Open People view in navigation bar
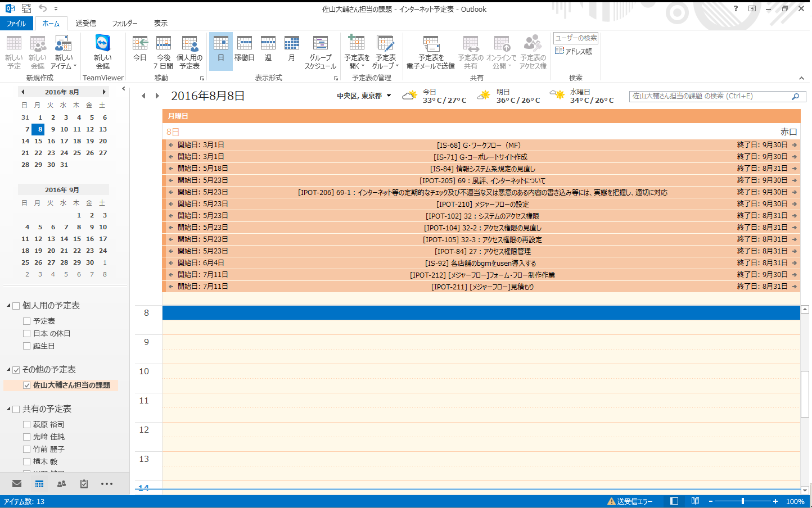The width and height of the screenshot is (812, 508). click(x=61, y=484)
